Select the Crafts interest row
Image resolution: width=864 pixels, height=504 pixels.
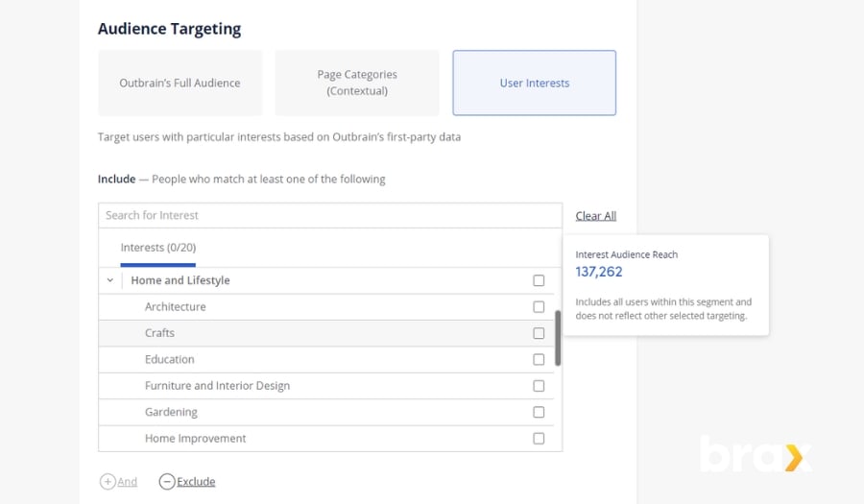click(x=326, y=333)
